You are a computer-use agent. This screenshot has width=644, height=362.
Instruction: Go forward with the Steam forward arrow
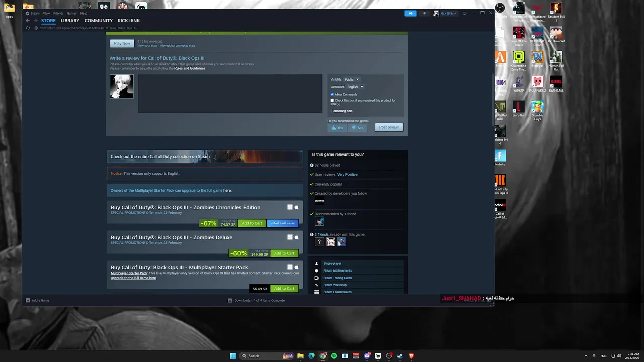coord(35,21)
